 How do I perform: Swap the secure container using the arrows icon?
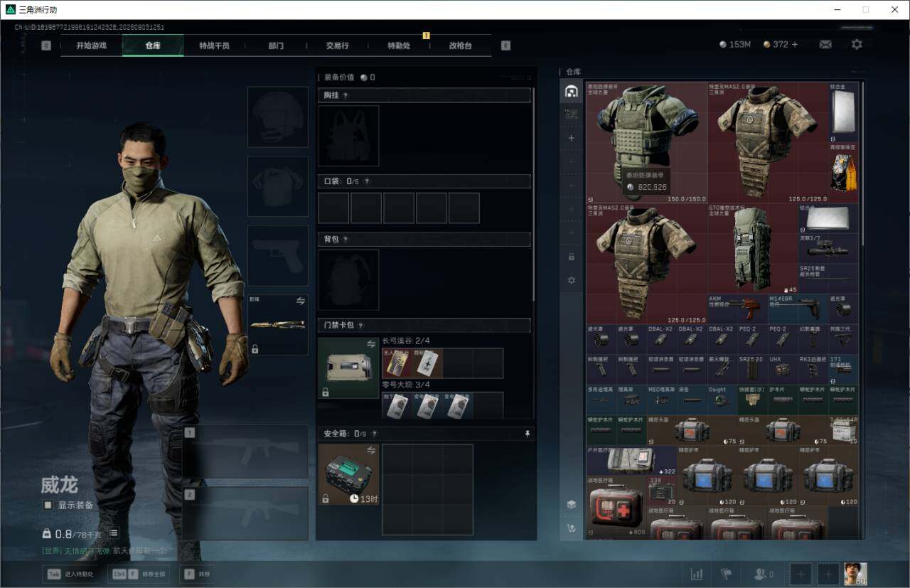tap(371, 450)
